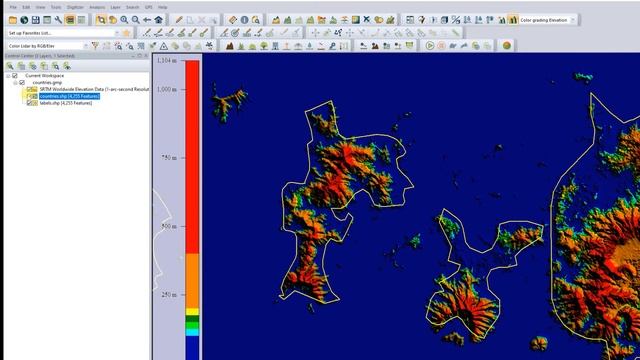Click the green play button icon
Viewport: 640px width, 360px height.
click(429, 46)
